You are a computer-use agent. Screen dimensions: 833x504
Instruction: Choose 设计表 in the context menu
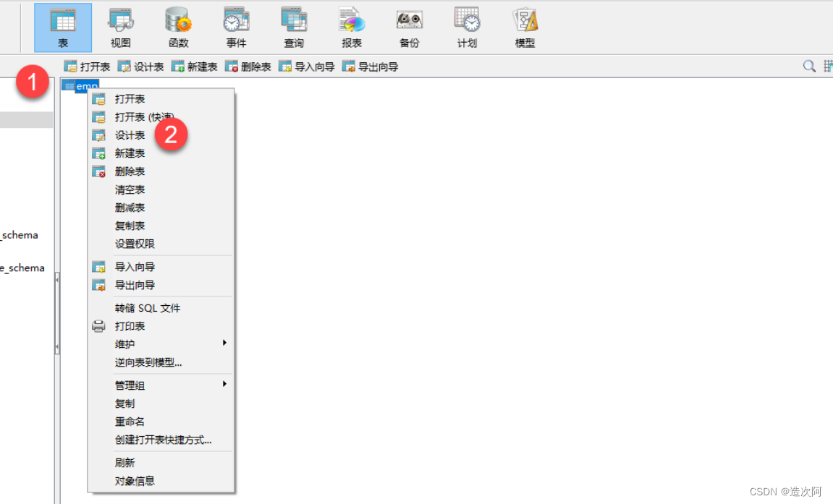[x=161, y=134]
